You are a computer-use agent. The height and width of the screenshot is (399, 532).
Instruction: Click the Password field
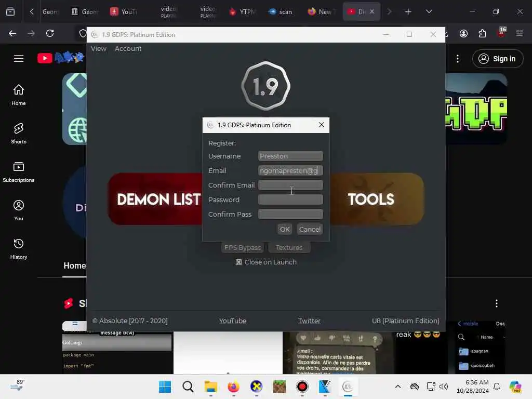pyautogui.click(x=290, y=200)
